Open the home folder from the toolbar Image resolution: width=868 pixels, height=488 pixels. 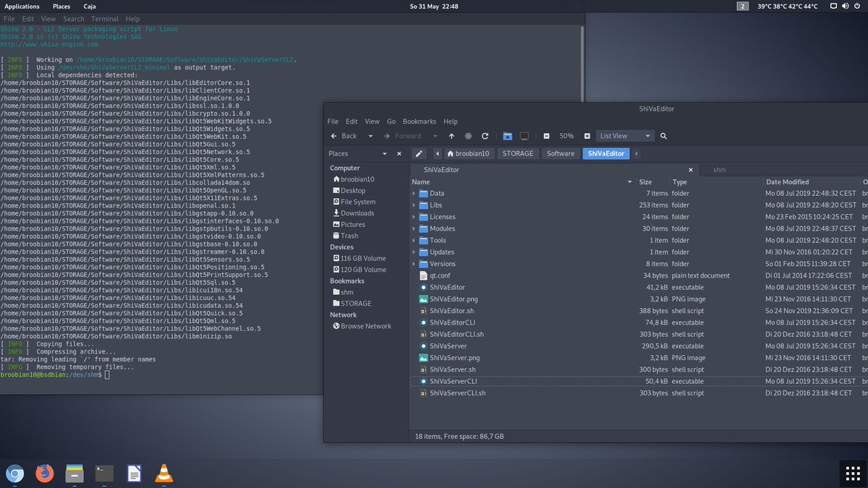click(x=507, y=136)
